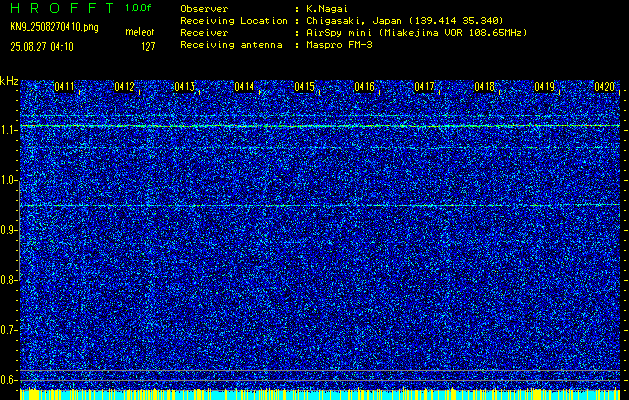Click the 0418 time marker
The image size is (629, 400).
click(x=484, y=86)
